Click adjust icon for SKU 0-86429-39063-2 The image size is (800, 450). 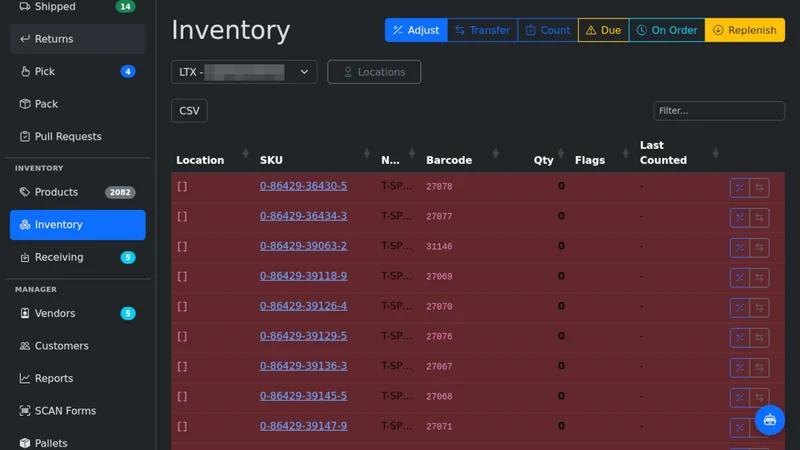pos(740,248)
